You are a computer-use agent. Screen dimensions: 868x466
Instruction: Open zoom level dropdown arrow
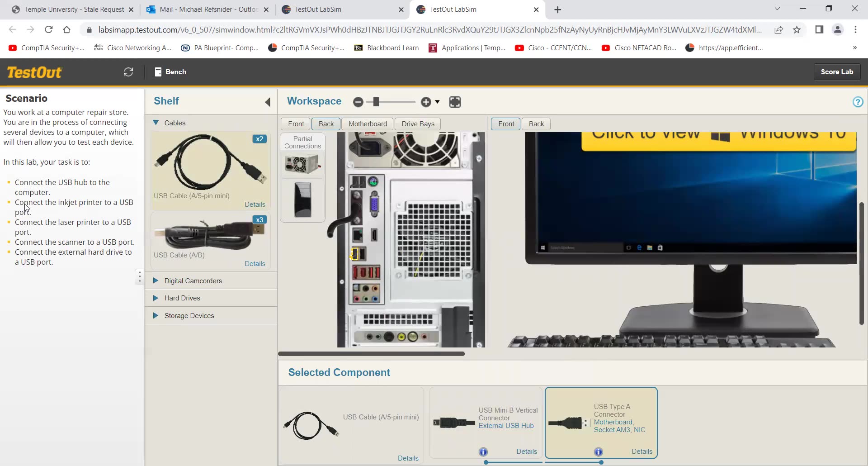[437, 102]
